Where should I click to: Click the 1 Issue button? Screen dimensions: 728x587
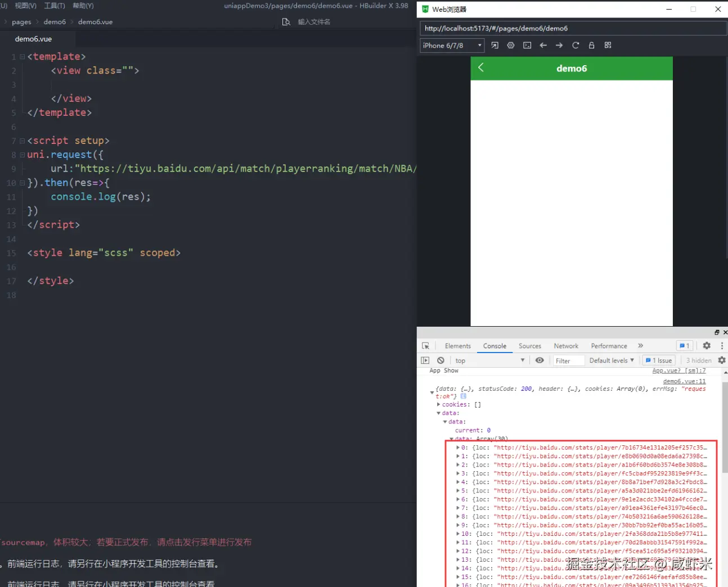point(659,360)
